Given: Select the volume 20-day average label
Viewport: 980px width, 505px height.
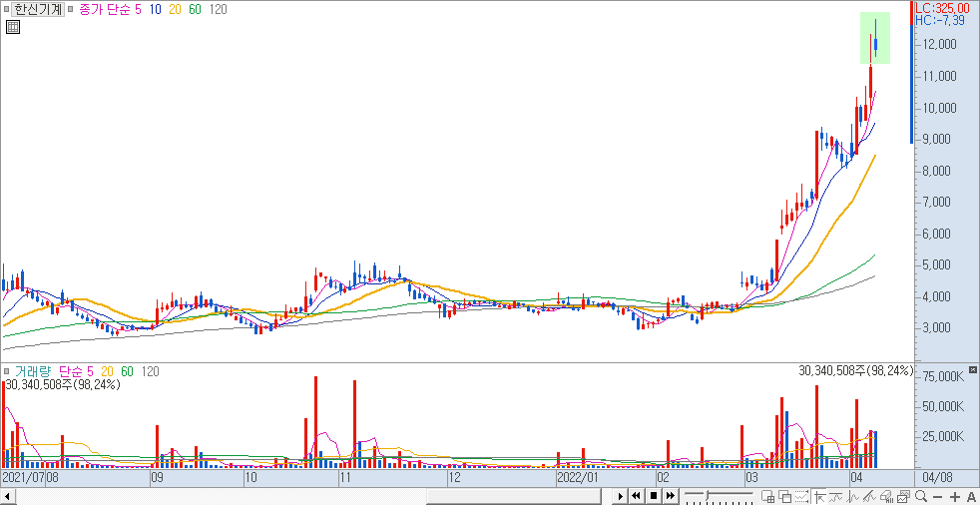Looking at the screenshot, I should click(107, 372).
